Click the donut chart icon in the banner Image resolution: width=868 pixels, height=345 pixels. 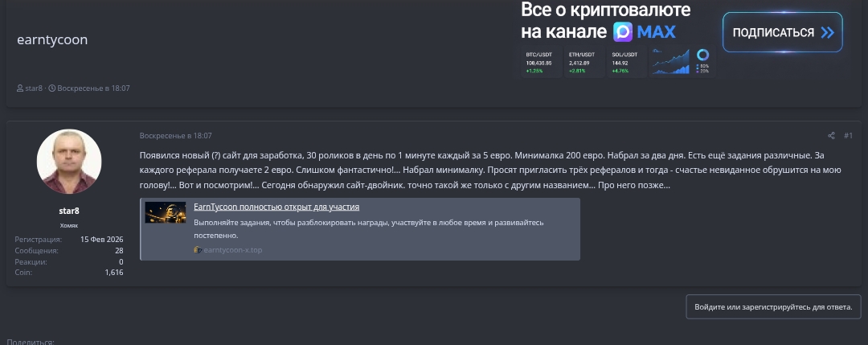tap(703, 55)
